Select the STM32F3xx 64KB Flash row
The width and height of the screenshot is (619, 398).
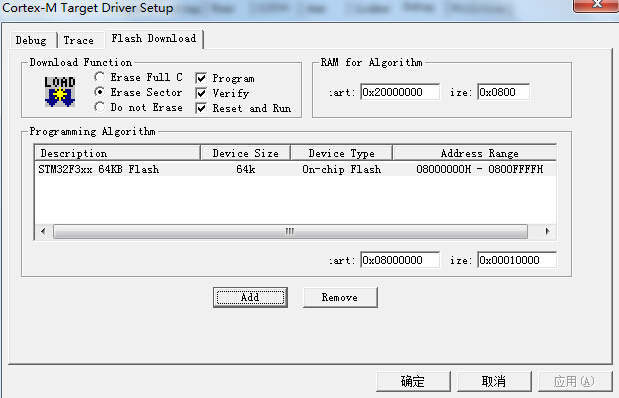point(295,169)
